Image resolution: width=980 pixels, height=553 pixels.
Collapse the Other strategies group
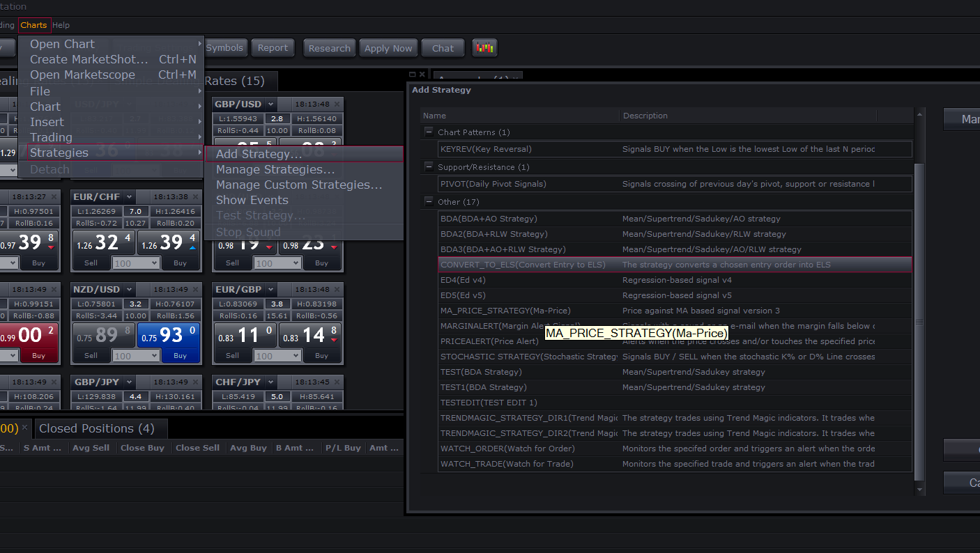coord(429,202)
